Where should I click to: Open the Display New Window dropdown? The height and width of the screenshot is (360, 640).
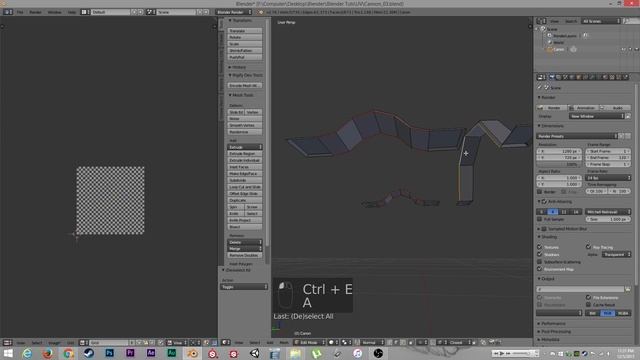(597, 116)
